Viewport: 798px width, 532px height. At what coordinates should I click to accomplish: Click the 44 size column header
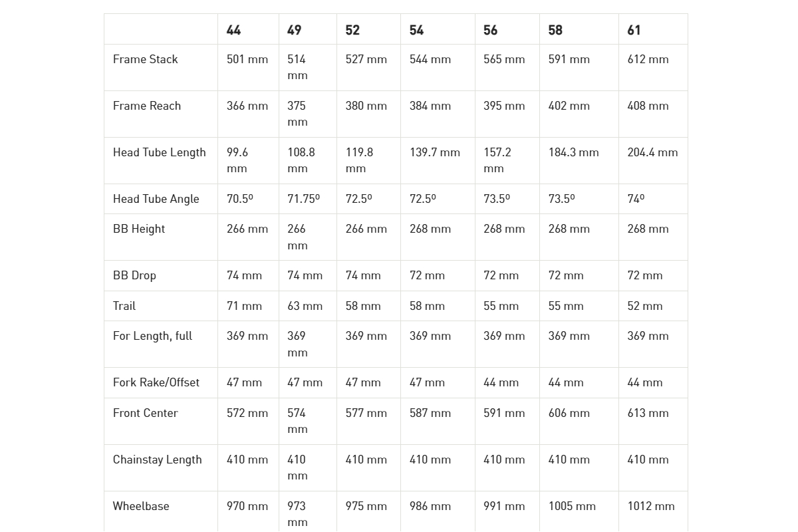click(233, 30)
